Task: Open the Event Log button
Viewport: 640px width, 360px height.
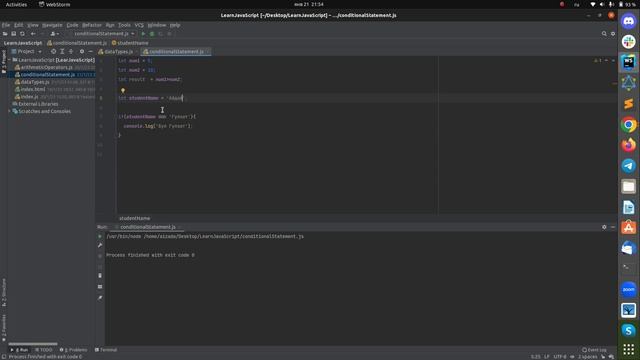Action: point(594,350)
